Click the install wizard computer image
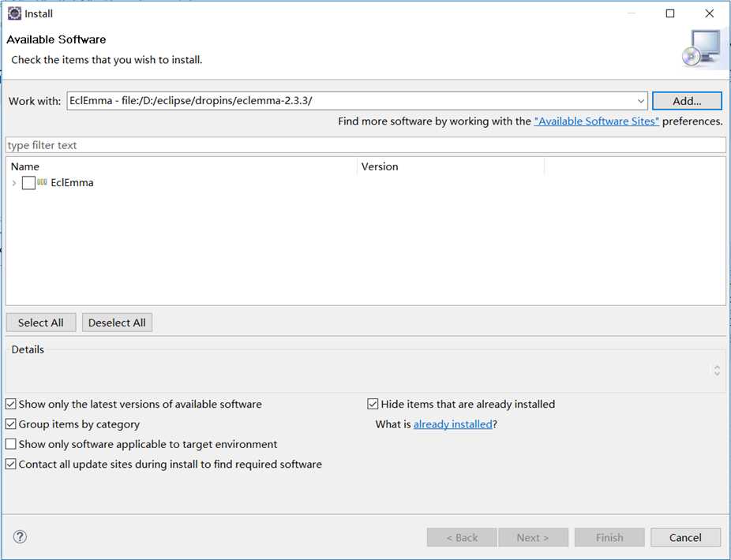This screenshot has width=731, height=560. (x=702, y=50)
